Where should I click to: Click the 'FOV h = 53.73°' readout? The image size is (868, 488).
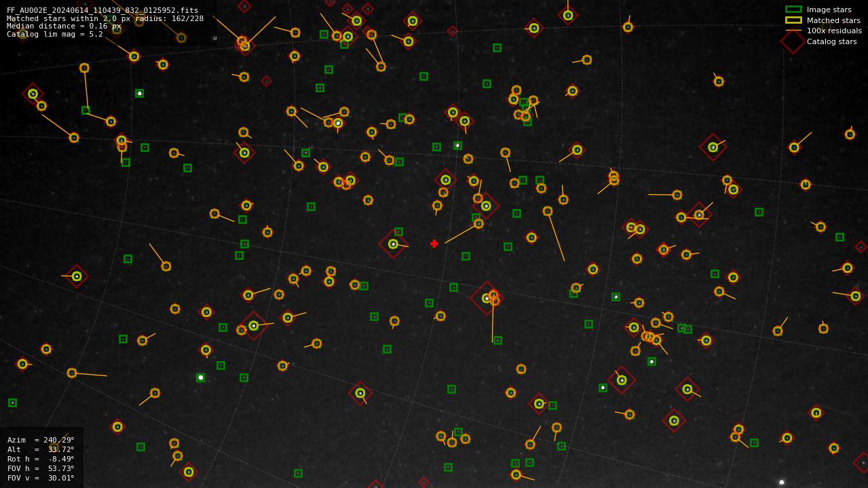click(41, 468)
